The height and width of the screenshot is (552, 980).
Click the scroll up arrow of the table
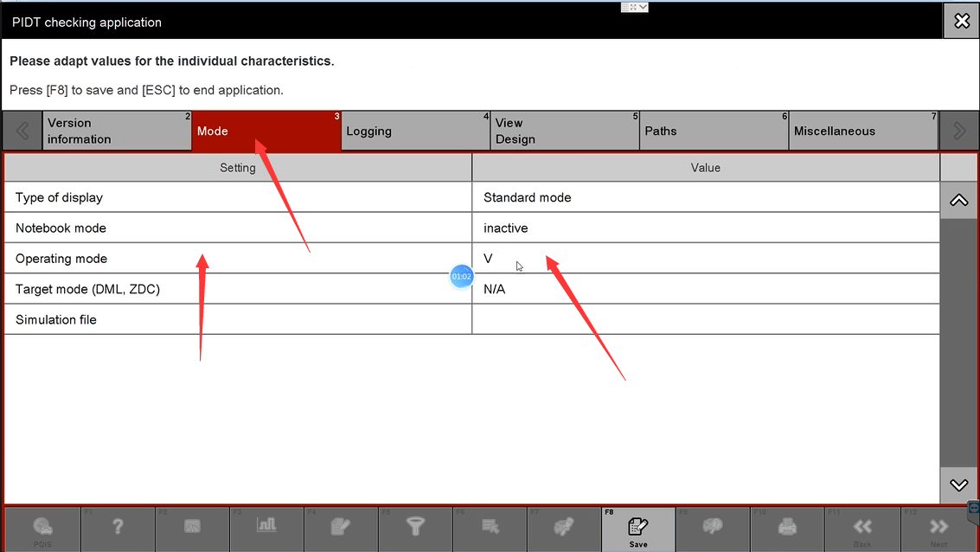(x=958, y=201)
